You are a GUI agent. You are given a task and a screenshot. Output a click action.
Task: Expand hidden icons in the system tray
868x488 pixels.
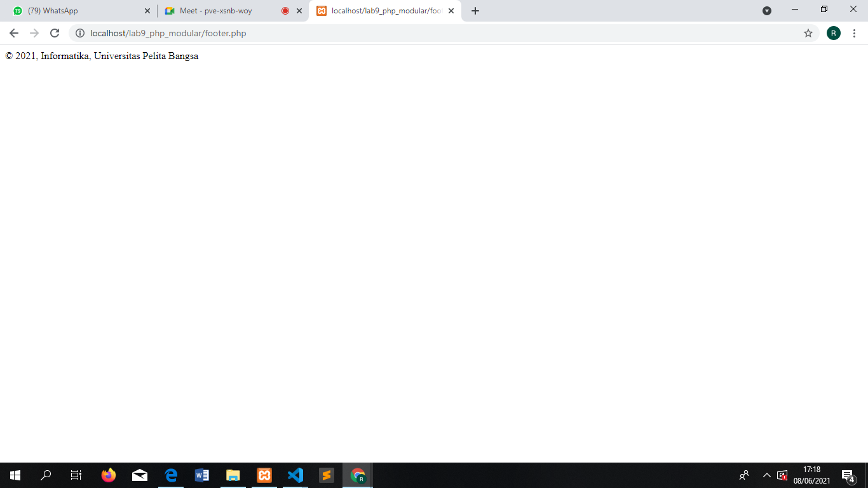coord(766,475)
